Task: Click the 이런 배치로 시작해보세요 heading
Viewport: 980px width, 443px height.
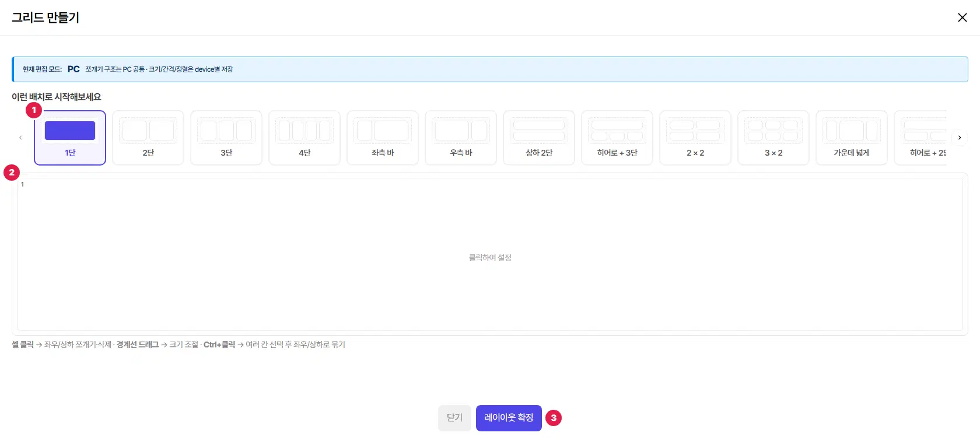Action: point(57,97)
